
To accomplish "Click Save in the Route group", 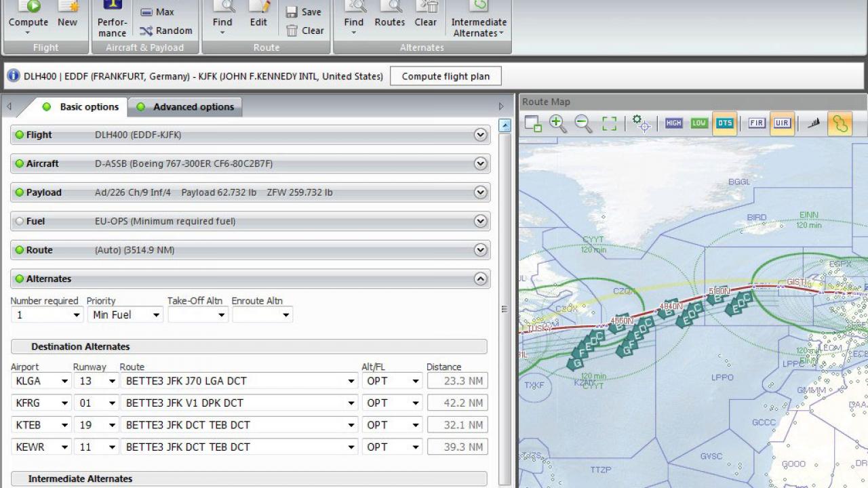I will [306, 12].
